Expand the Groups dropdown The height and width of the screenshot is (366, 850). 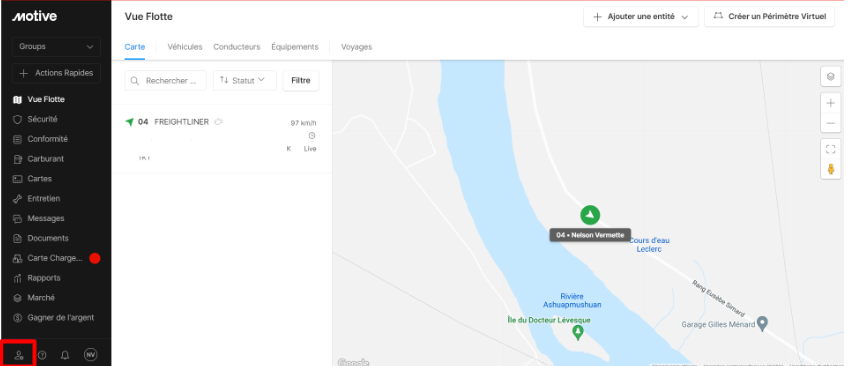click(56, 47)
